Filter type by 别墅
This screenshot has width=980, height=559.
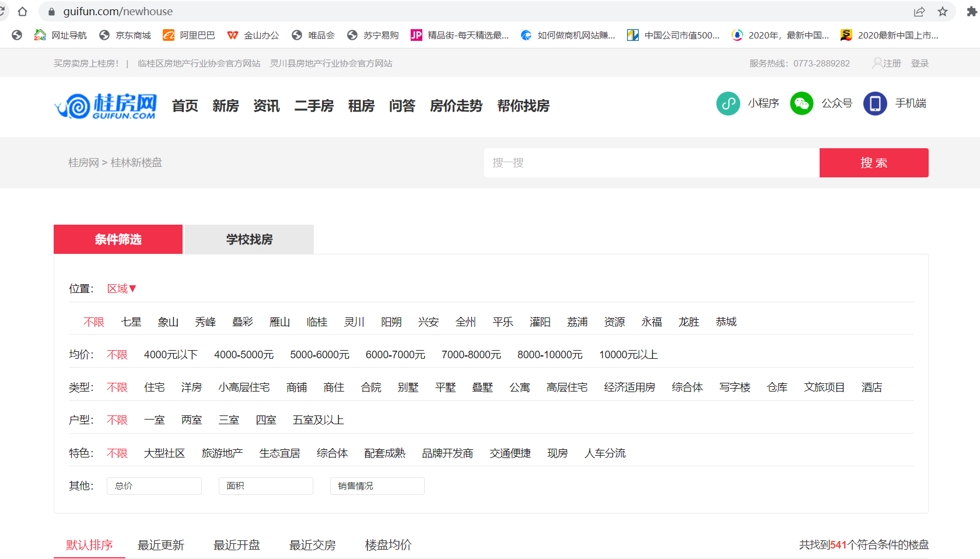408,387
